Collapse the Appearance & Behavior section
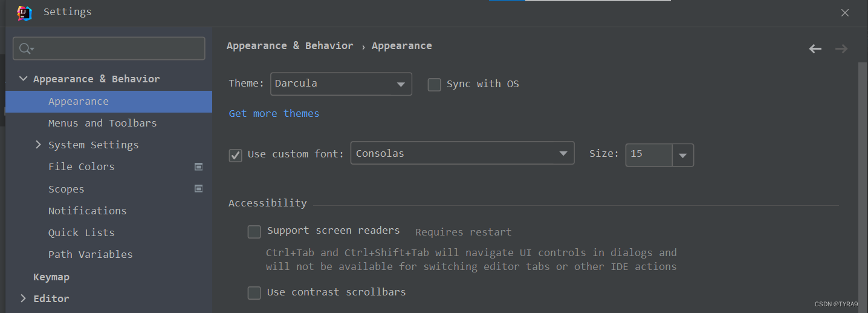The width and height of the screenshot is (868, 313). coord(24,79)
